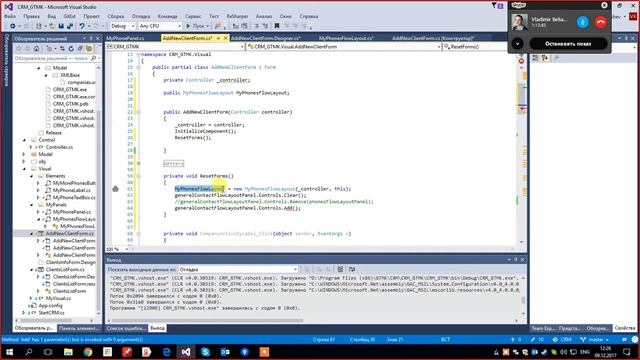Screen dimensions: 640x360
Task: Click the Undo toolbar icon
Action: [82, 26]
